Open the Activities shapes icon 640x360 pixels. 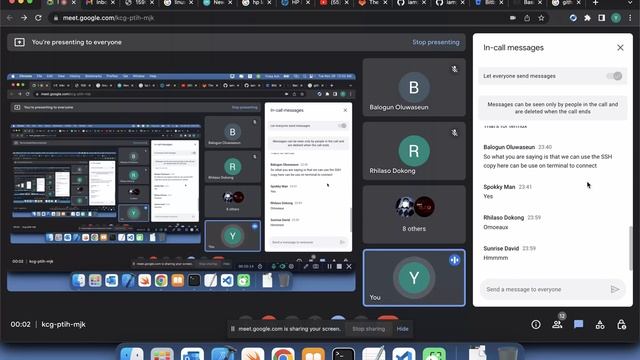pyautogui.click(x=600, y=324)
